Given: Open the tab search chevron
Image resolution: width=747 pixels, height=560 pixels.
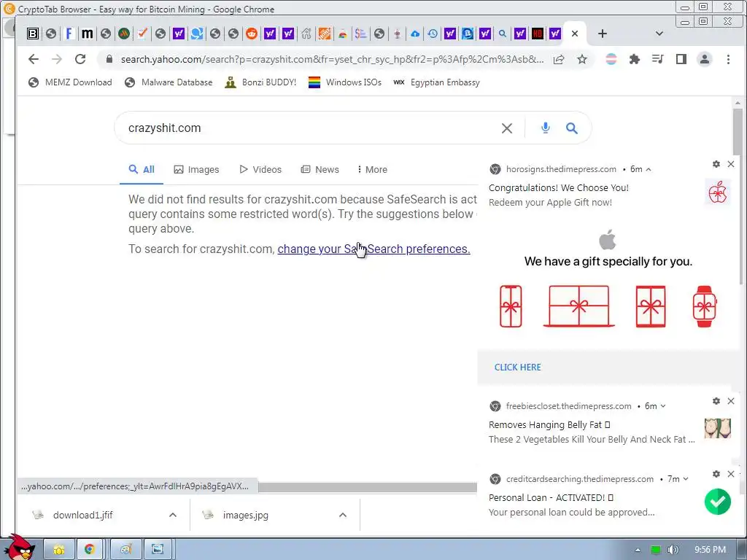Looking at the screenshot, I should 659,34.
